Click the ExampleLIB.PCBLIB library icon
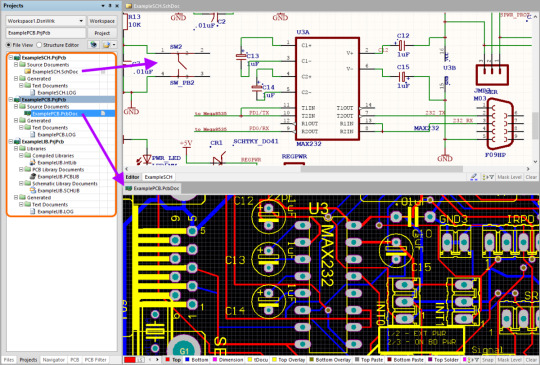Viewport: 540px width, 365px height. [33, 176]
